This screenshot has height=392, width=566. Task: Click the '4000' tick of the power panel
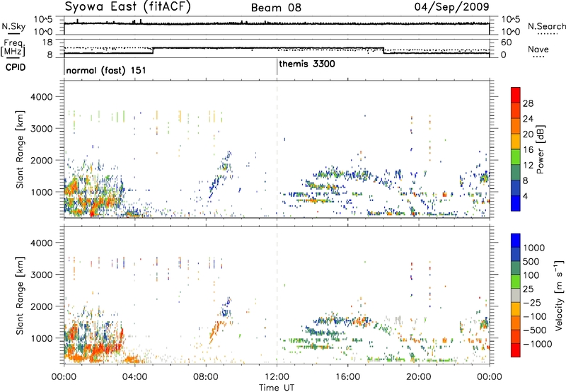click(x=41, y=97)
